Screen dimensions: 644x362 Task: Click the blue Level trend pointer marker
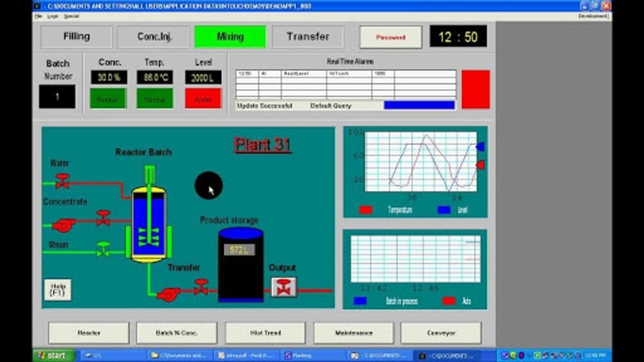pyautogui.click(x=480, y=146)
